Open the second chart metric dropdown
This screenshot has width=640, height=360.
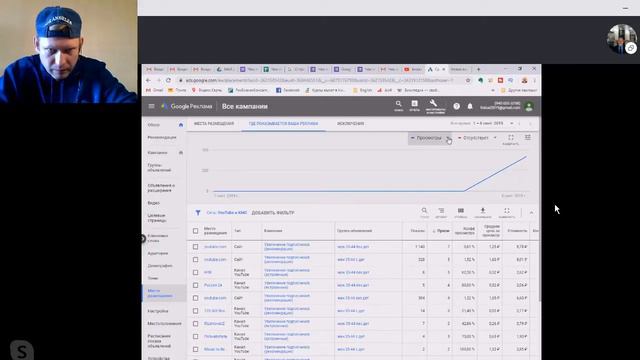[x=477, y=138]
